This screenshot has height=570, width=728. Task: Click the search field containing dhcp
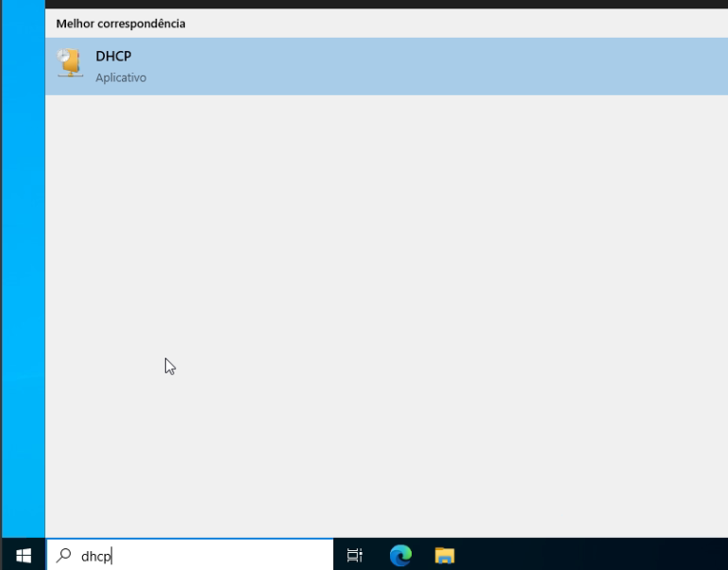tap(189, 556)
